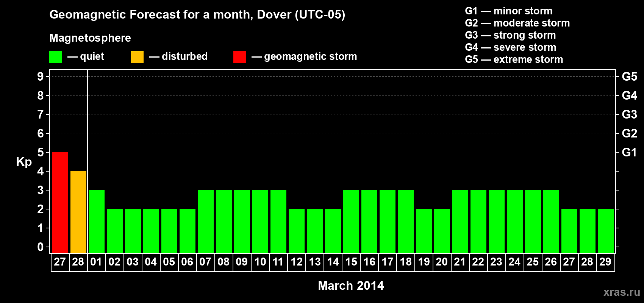Screen dimensions: 644x303
Task: Click the date label 21
Action: click(x=460, y=262)
